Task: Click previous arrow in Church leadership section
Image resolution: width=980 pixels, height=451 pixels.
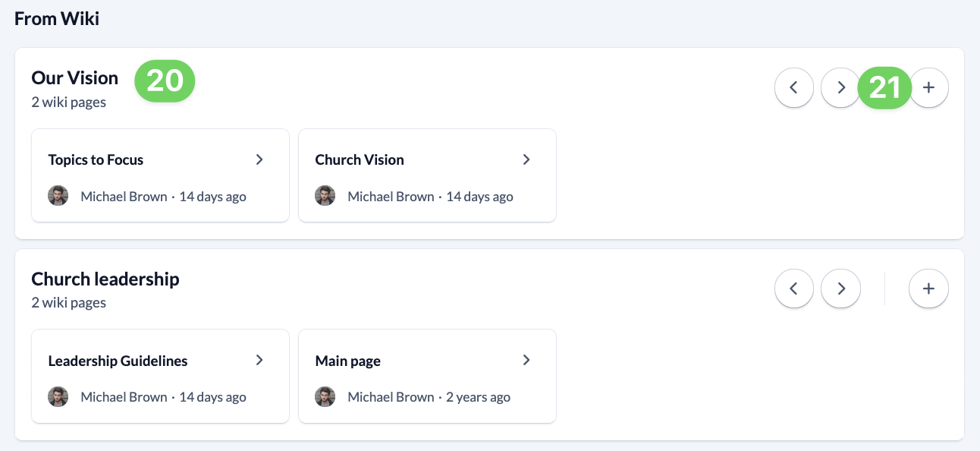Action: click(x=794, y=289)
